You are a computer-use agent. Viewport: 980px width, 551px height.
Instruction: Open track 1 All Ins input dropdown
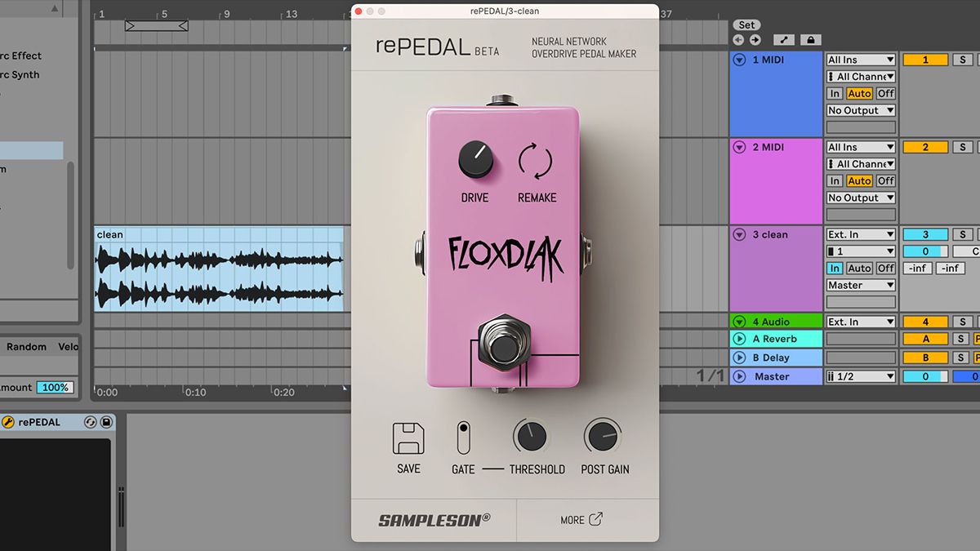861,60
